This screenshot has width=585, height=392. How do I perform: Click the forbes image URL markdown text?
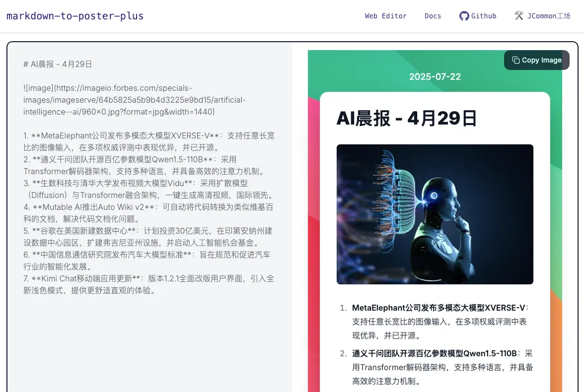click(x=134, y=100)
